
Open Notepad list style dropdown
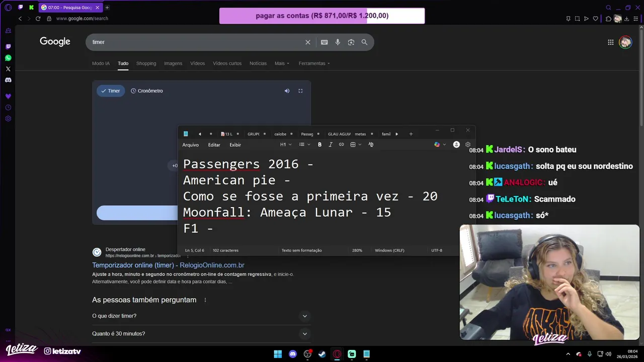coord(305,145)
